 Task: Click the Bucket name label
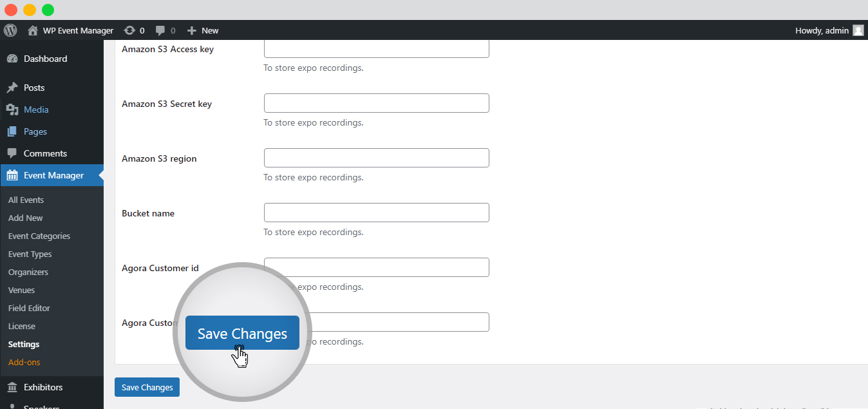(x=148, y=213)
